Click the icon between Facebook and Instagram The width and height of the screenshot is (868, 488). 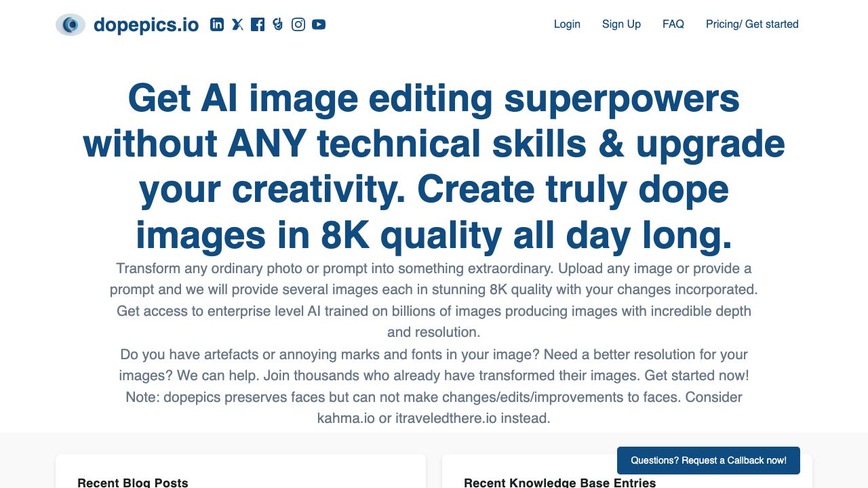click(x=277, y=24)
